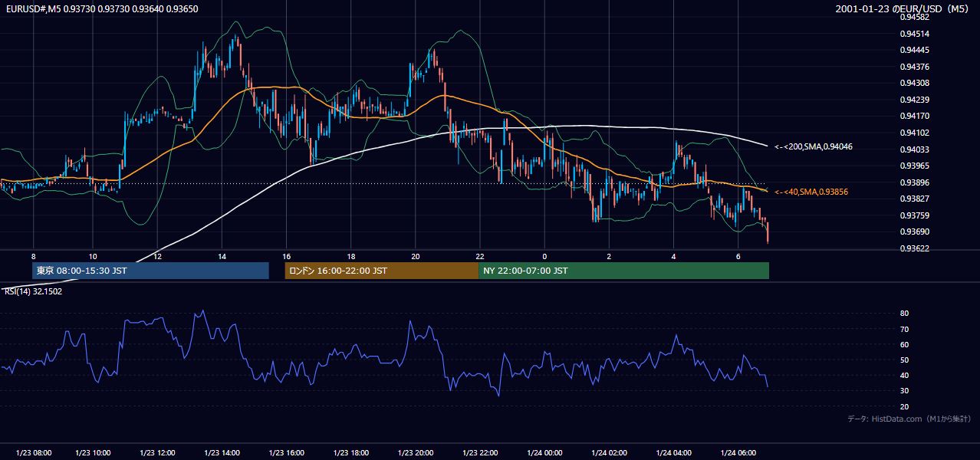Viewport: 980px width, 460px height.
Task: Click RSI scale label 20
Action: pos(905,406)
